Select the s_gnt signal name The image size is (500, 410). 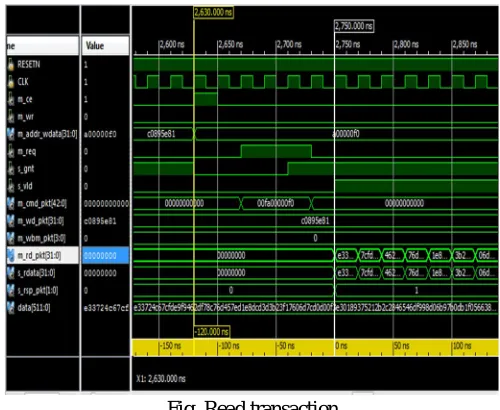pyautogui.click(x=26, y=169)
